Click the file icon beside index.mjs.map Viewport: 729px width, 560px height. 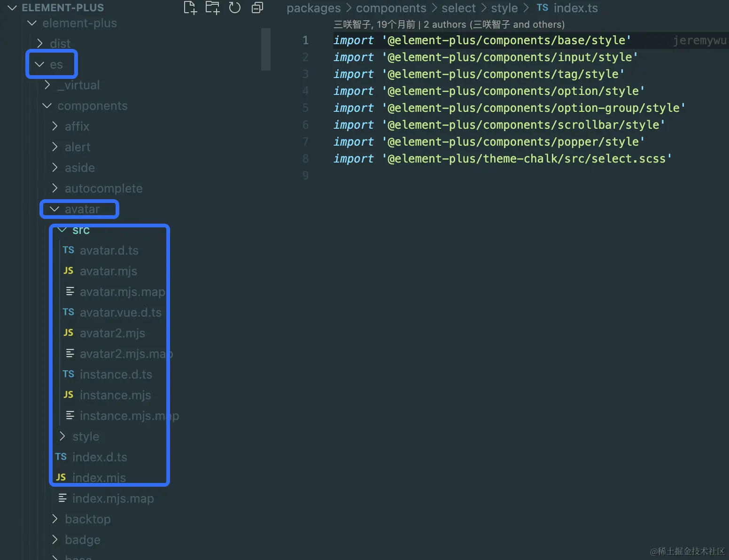pyautogui.click(x=62, y=498)
